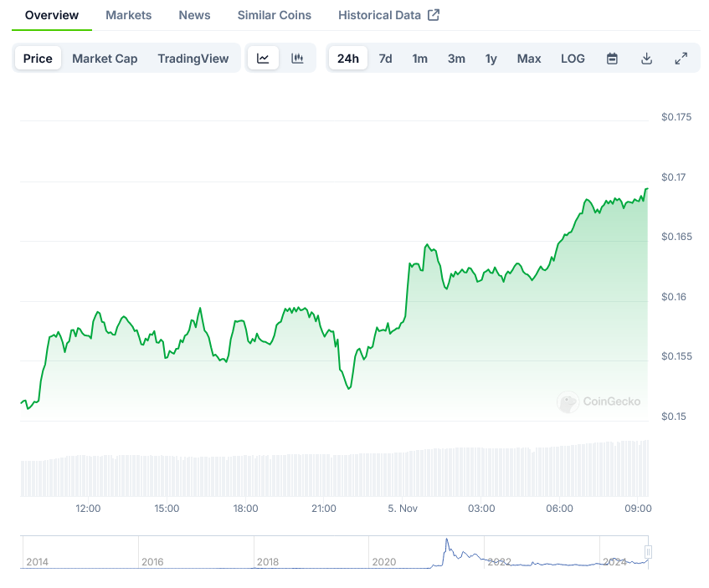Click the $0.155 price axis label
Screen dimensions: 709x588
676,356
